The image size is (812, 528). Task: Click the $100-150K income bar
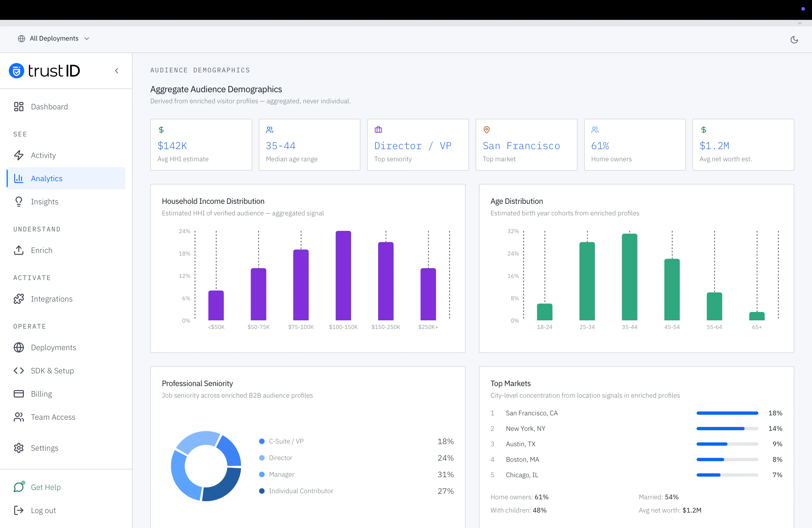tap(343, 276)
